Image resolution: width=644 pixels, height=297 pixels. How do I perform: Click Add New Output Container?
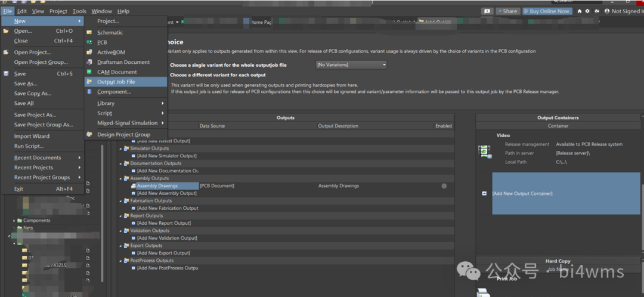tap(522, 194)
